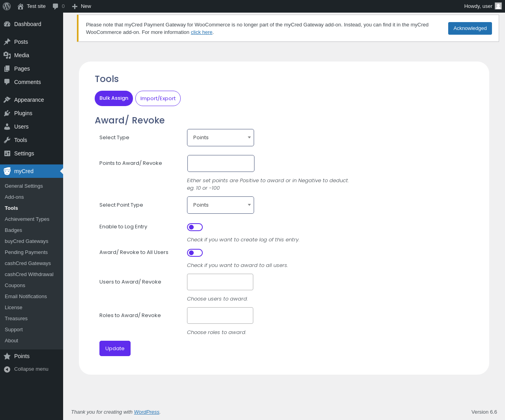This screenshot has width=505, height=420.
Task: Click the Dashboard label in the sidebar
Action: pyautogui.click(x=28, y=24)
